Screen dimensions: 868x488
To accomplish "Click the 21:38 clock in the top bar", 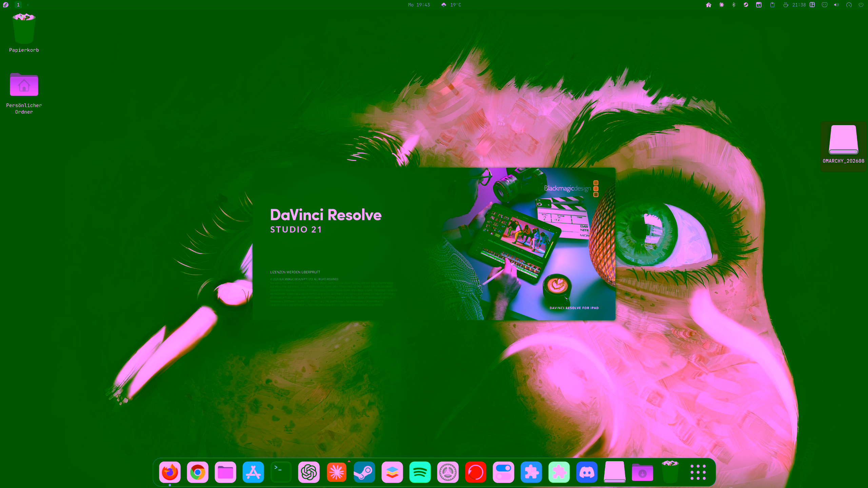I will [x=799, y=5].
